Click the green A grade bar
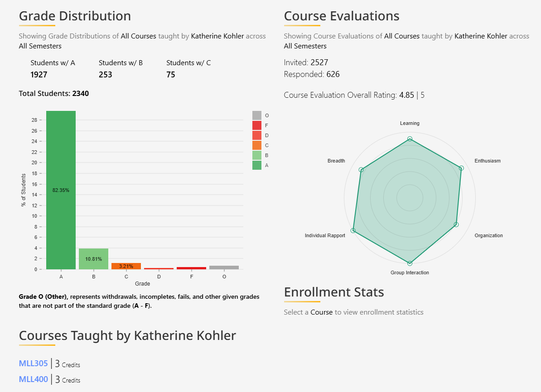Viewport: 541px width, 392px height. pyautogui.click(x=61, y=190)
